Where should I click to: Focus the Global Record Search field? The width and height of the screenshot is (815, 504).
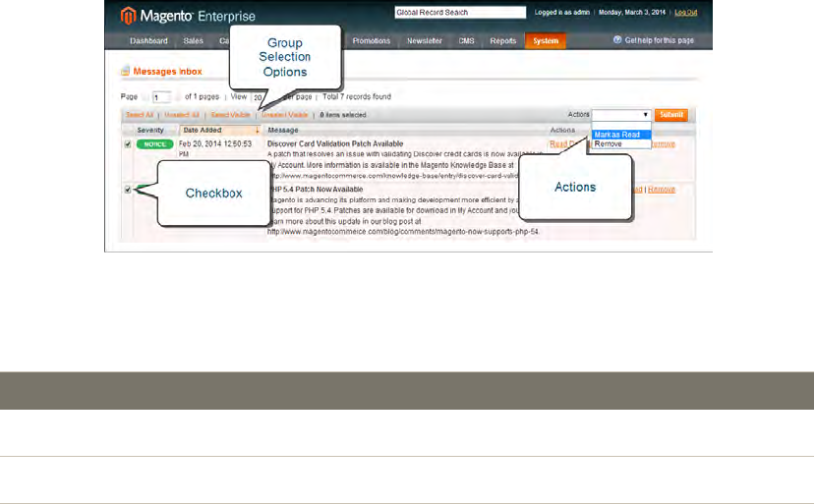click(x=460, y=13)
